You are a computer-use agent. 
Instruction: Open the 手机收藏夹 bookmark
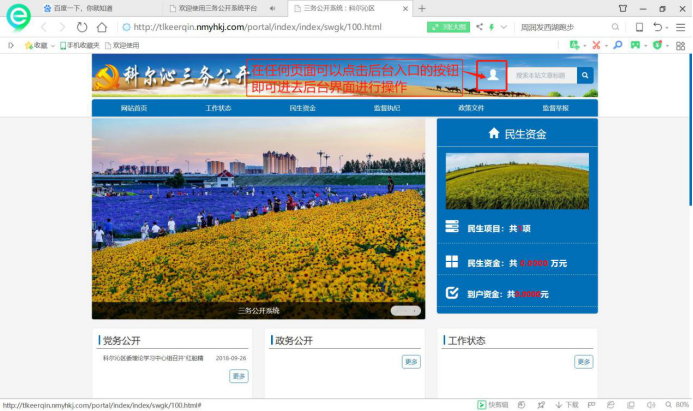tap(80, 45)
